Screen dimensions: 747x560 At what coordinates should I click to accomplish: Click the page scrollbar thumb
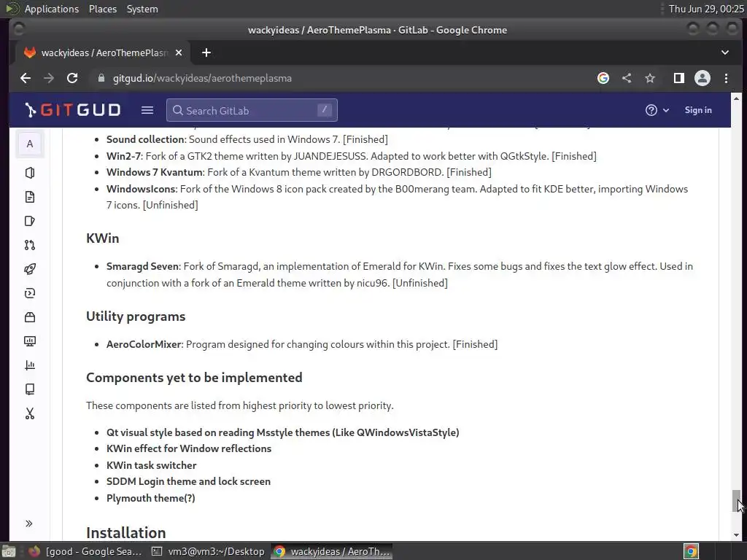pyautogui.click(x=737, y=501)
